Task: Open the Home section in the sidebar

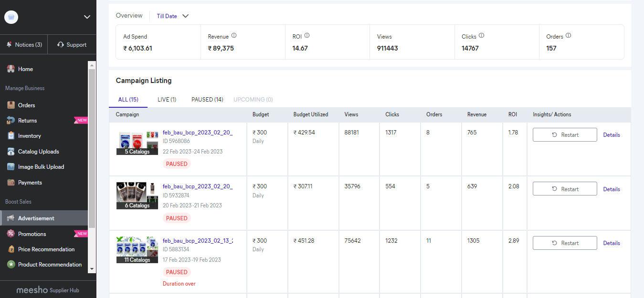Action: tap(26, 69)
